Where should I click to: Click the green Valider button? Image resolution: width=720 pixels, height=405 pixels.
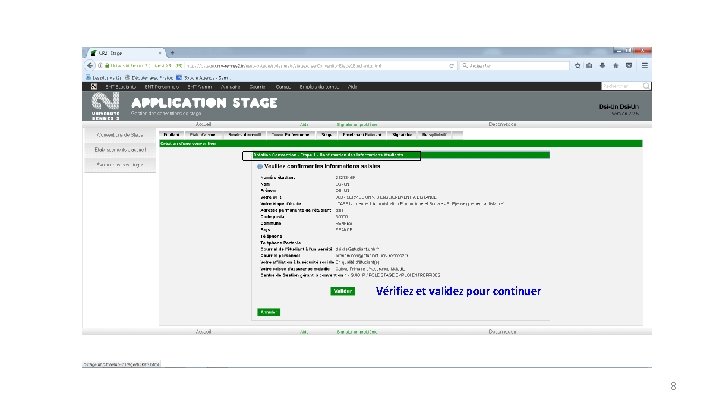(343, 291)
